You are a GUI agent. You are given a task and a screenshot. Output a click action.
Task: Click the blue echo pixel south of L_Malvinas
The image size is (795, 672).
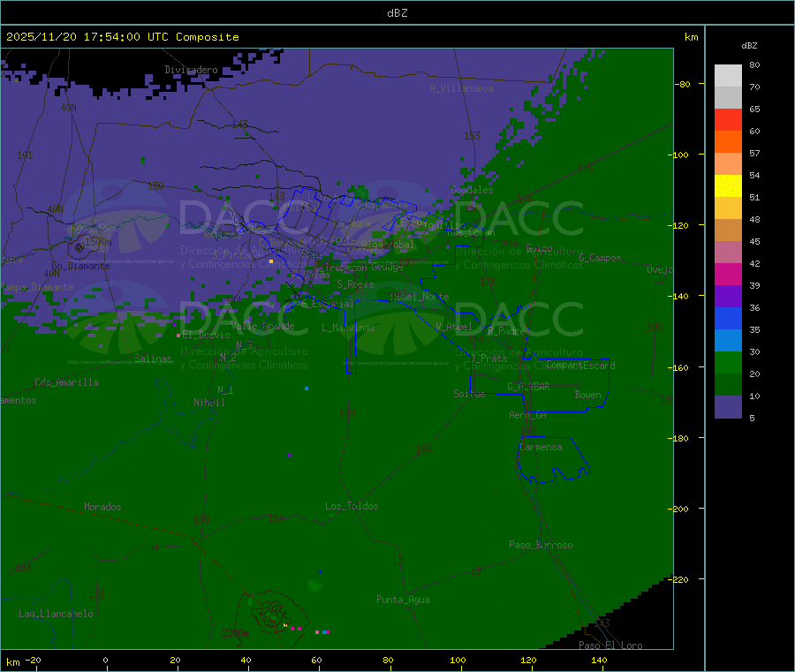[307, 389]
